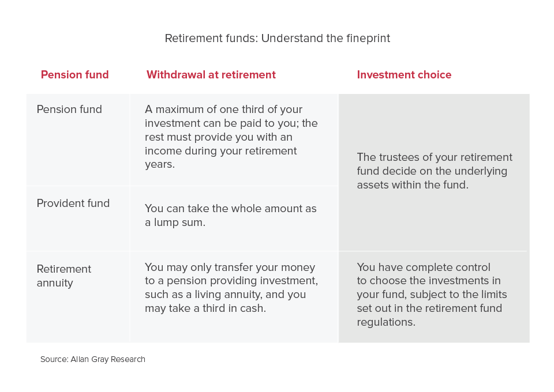This screenshot has width=554, height=392.
Task: Click the word 'regulations' in the grey cell
Action: pyautogui.click(x=386, y=322)
